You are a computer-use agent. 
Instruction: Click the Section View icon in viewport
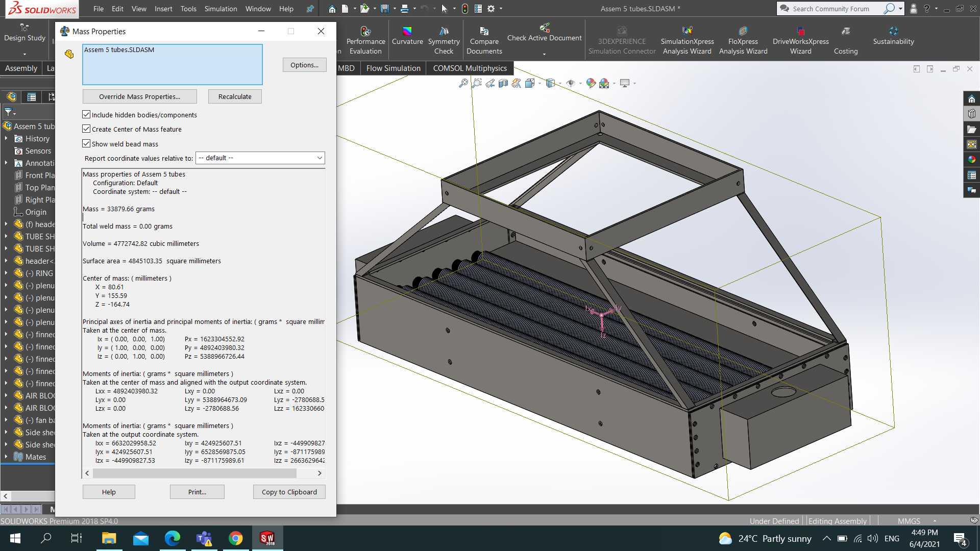[503, 83]
